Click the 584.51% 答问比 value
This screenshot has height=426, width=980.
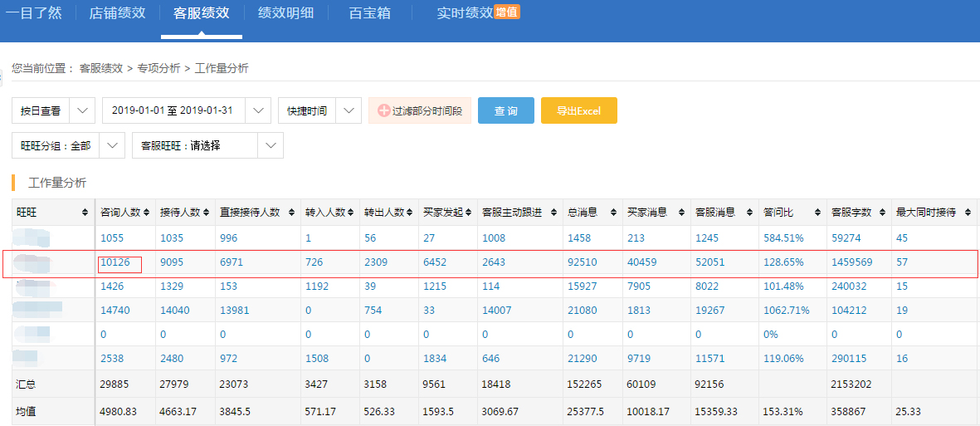[x=783, y=237]
